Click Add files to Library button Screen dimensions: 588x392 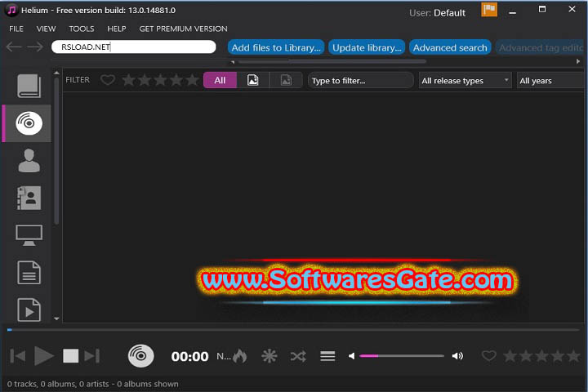click(276, 47)
